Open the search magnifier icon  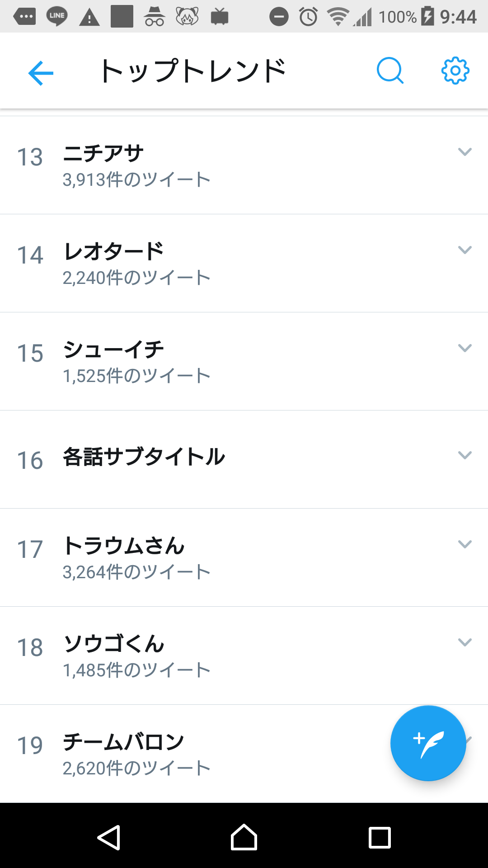point(389,71)
